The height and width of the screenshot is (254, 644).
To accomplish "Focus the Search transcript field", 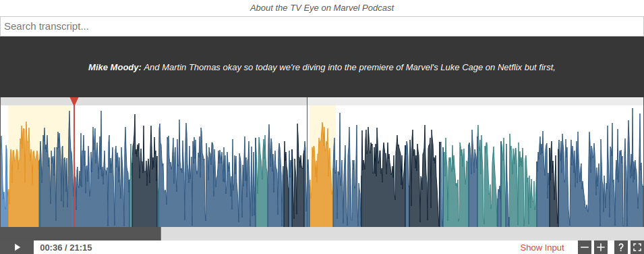I will [322, 26].
